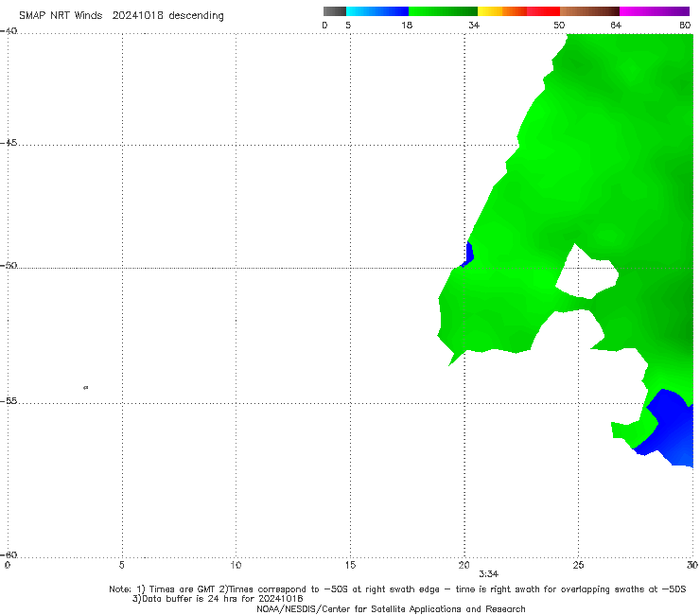700x615 pixels.
Task: Click the yellow-to-red segment of the colorbar
Action: click(x=518, y=11)
